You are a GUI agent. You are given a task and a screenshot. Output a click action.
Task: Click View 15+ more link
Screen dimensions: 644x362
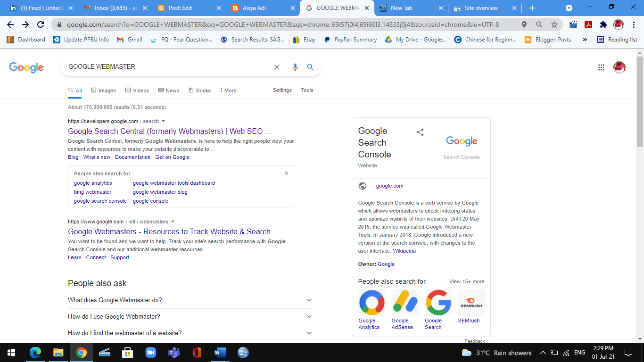467,282
